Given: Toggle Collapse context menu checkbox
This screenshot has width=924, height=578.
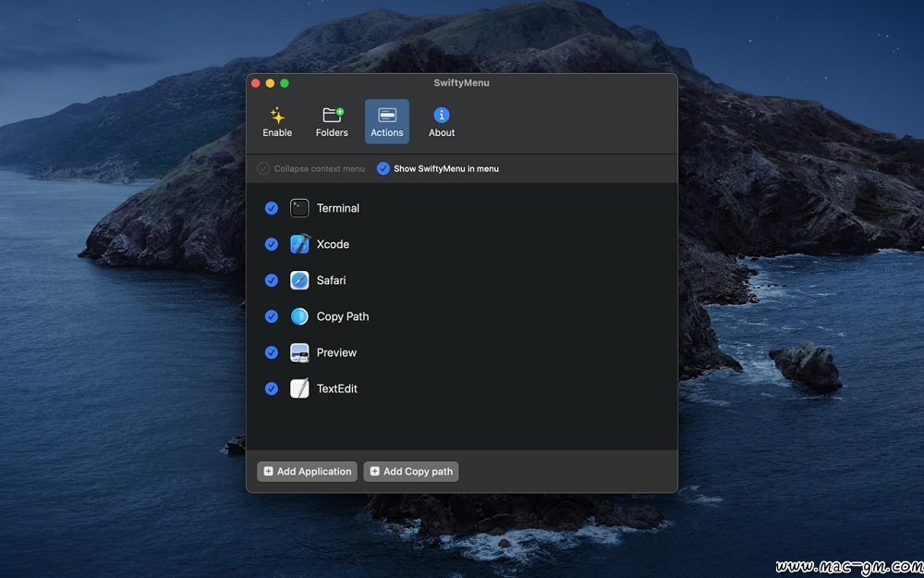Looking at the screenshot, I should click(263, 168).
